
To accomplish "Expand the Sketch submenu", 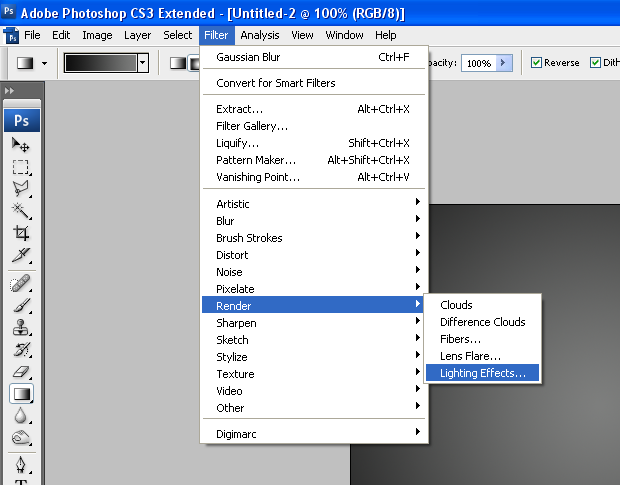I will pyautogui.click(x=313, y=340).
